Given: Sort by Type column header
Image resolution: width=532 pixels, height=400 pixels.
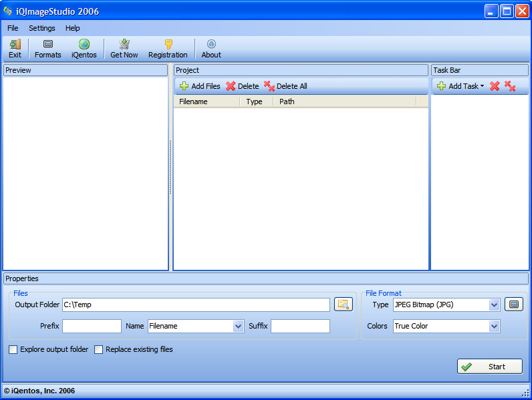Looking at the screenshot, I should (256, 102).
